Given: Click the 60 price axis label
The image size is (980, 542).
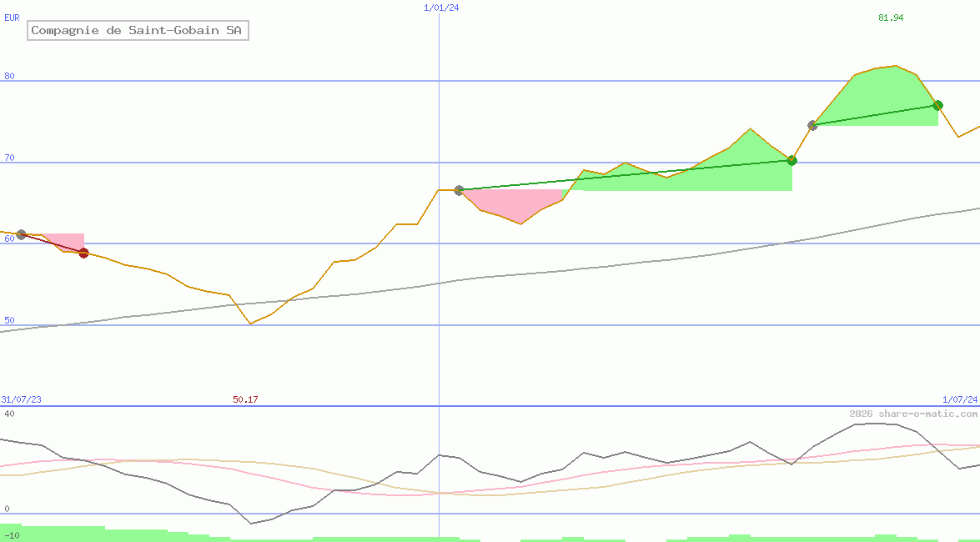Looking at the screenshot, I should pyautogui.click(x=9, y=238).
